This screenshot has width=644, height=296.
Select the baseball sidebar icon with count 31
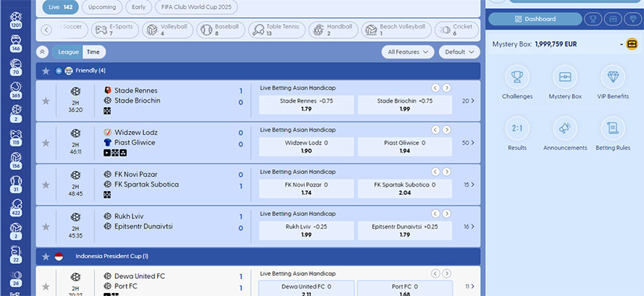pyautogui.click(x=16, y=184)
